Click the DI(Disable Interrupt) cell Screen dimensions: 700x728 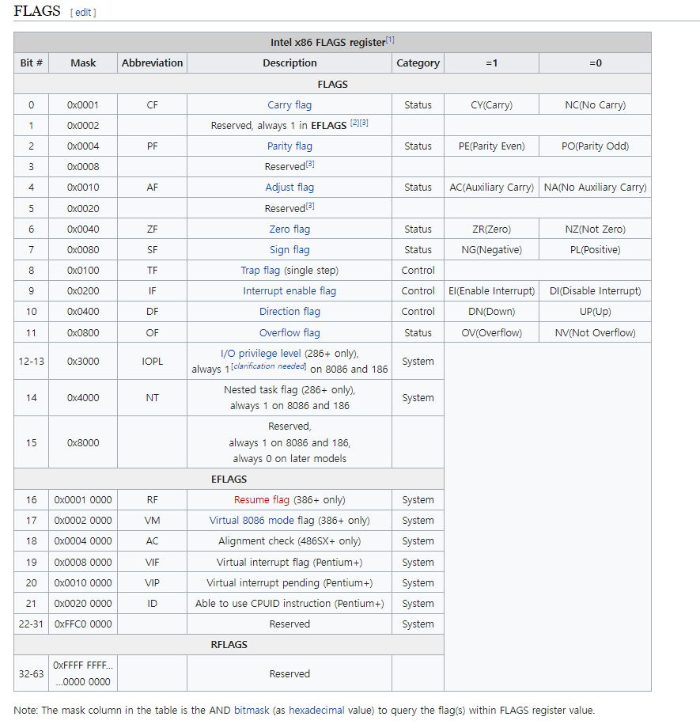click(x=595, y=291)
